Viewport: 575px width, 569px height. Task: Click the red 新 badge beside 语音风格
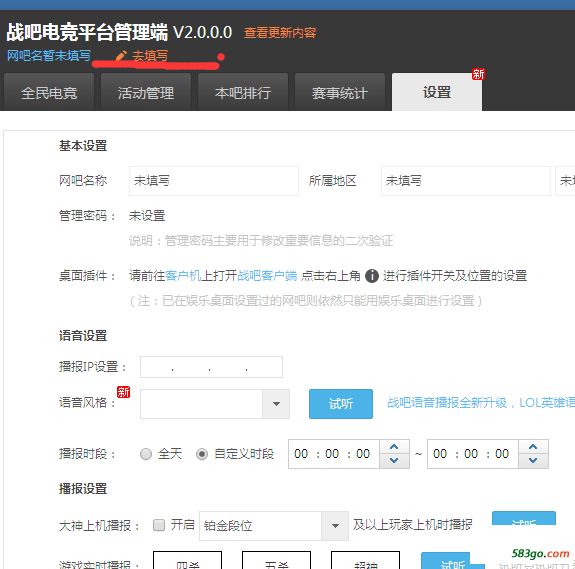124,392
